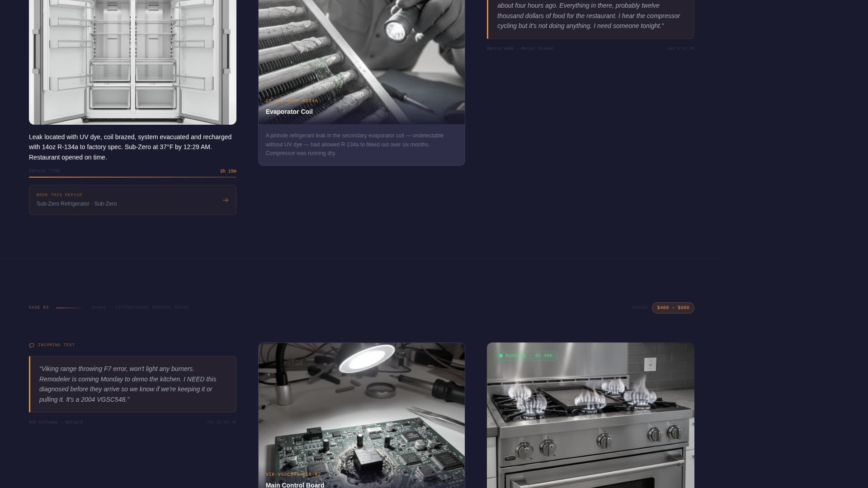Screen dimensions: 868x488
Task: Click the Repair Time progress bar
Action: click(x=132, y=177)
